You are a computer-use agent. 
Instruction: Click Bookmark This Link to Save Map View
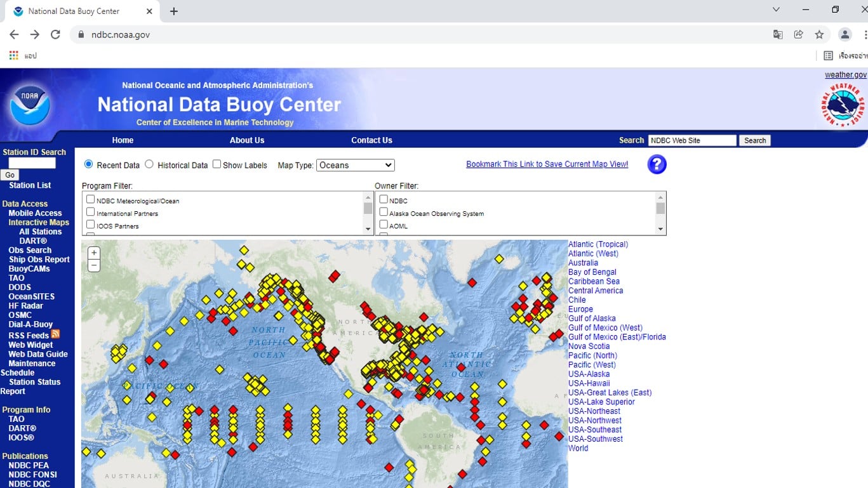pos(547,164)
